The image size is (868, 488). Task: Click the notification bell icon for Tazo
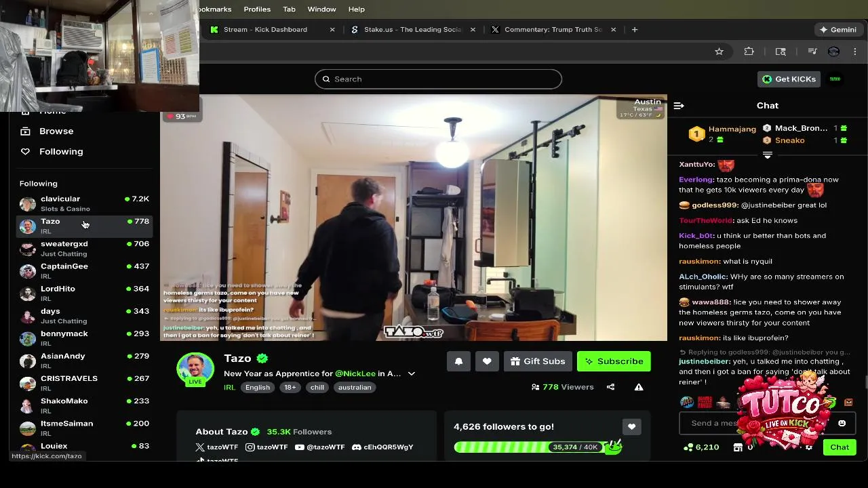[x=458, y=361]
